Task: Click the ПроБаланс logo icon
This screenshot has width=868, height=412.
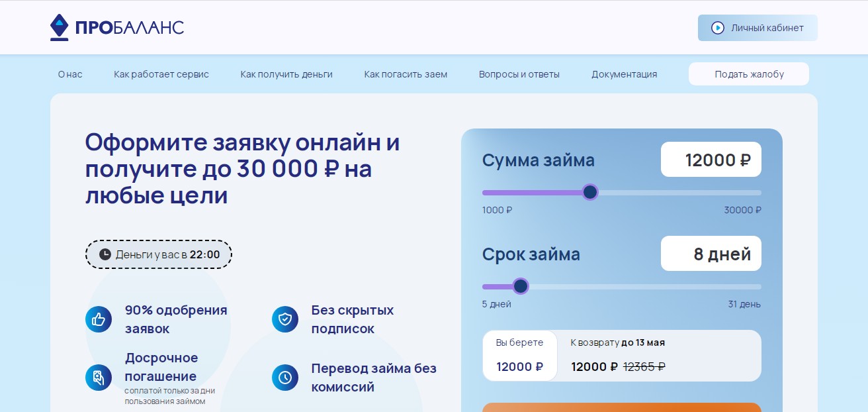Action: click(60, 27)
